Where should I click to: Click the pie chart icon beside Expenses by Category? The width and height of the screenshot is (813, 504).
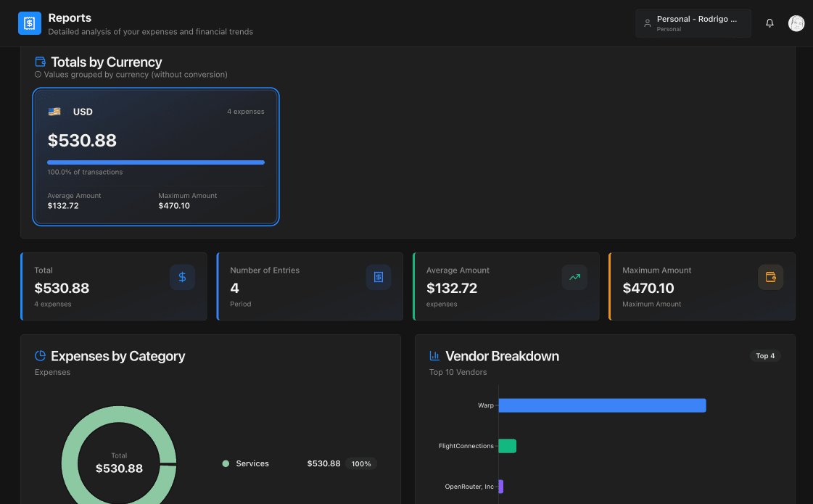[x=41, y=355]
